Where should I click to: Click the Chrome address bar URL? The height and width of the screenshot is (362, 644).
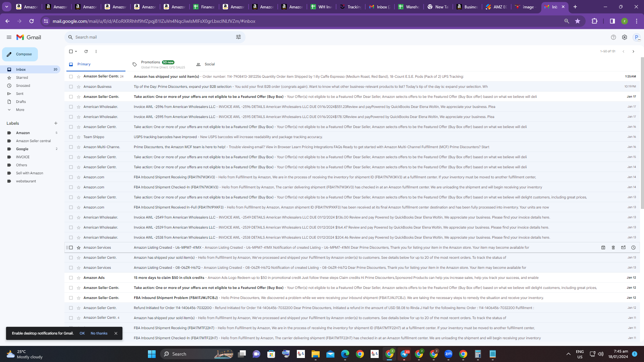point(154,21)
